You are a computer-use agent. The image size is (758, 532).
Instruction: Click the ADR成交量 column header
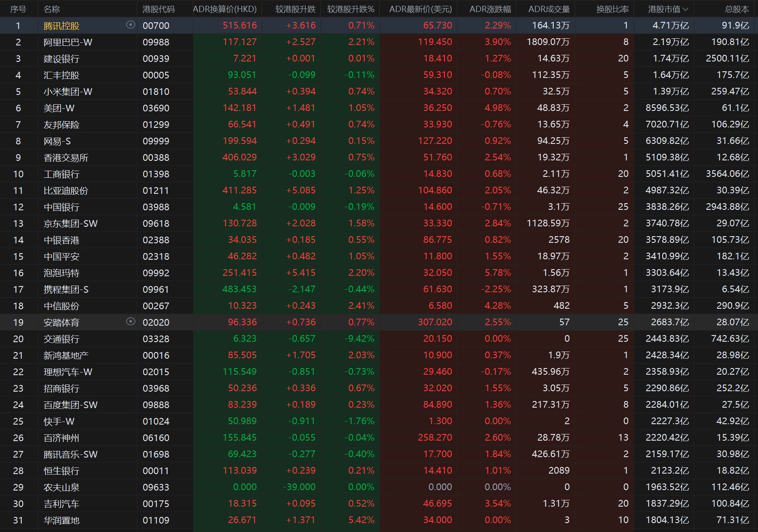tap(549, 9)
